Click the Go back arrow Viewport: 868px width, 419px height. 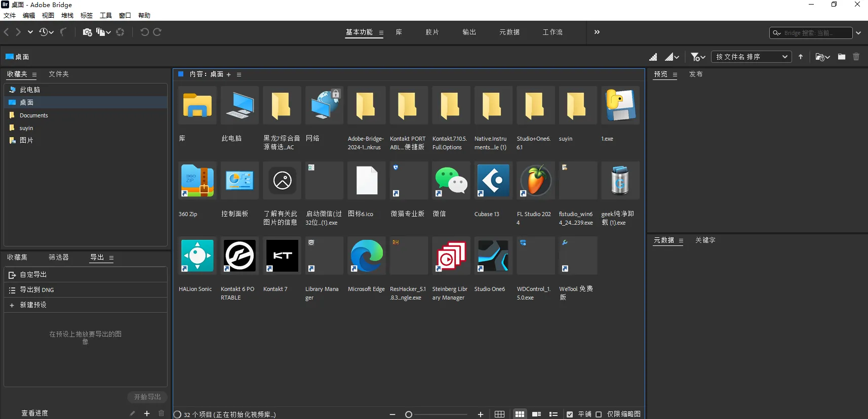point(7,32)
